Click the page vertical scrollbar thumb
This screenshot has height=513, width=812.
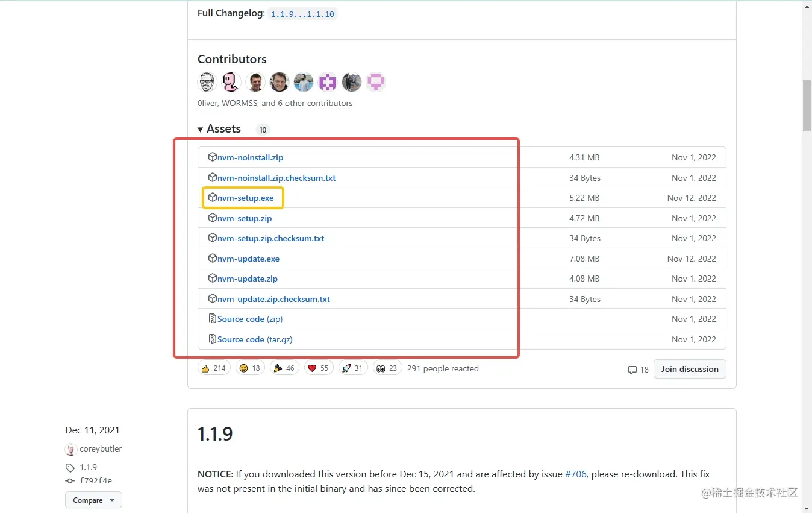pyautogui.click(x=807, y=105)
